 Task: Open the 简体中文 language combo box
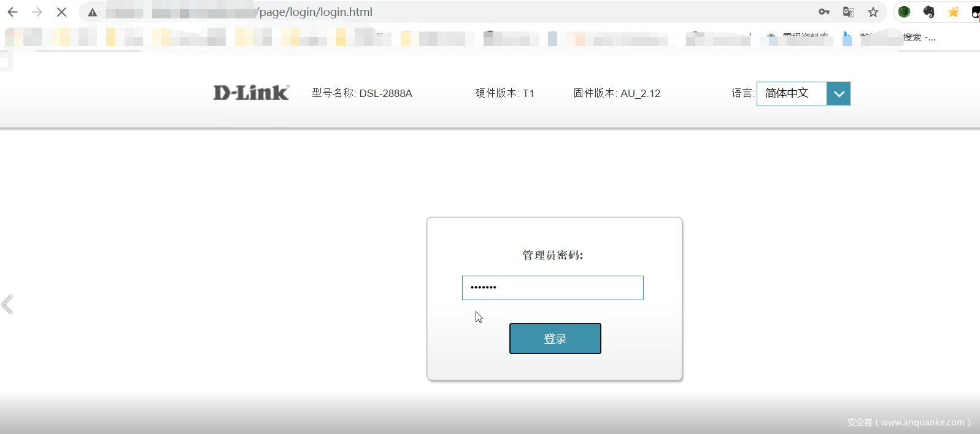click(792, 93)
